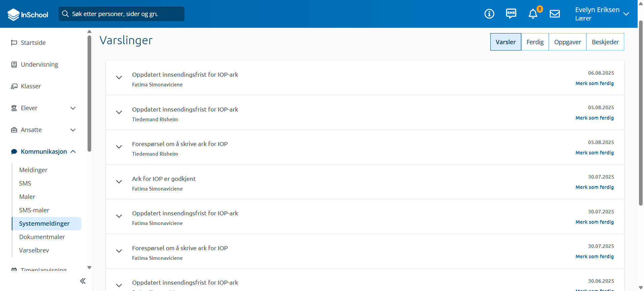The height and width of the screenshot is (291, 644).
Task: Open the mail envelope icon in the header
Action: click(x=555, y=14)
